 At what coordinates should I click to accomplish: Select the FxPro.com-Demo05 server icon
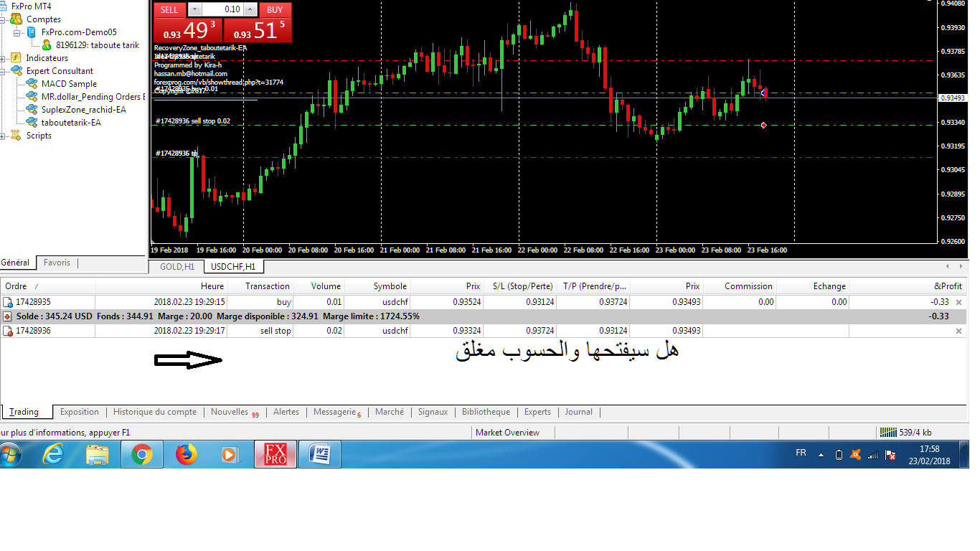tap(31, 32)
